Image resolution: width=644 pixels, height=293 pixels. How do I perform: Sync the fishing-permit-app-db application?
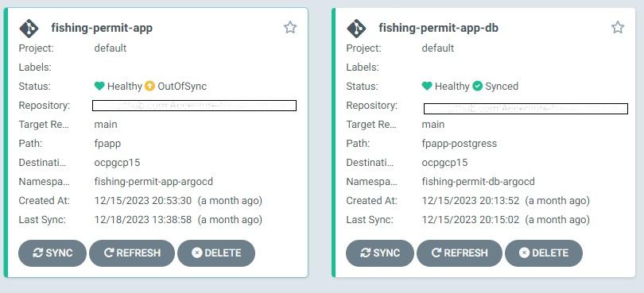pos(380,253)
